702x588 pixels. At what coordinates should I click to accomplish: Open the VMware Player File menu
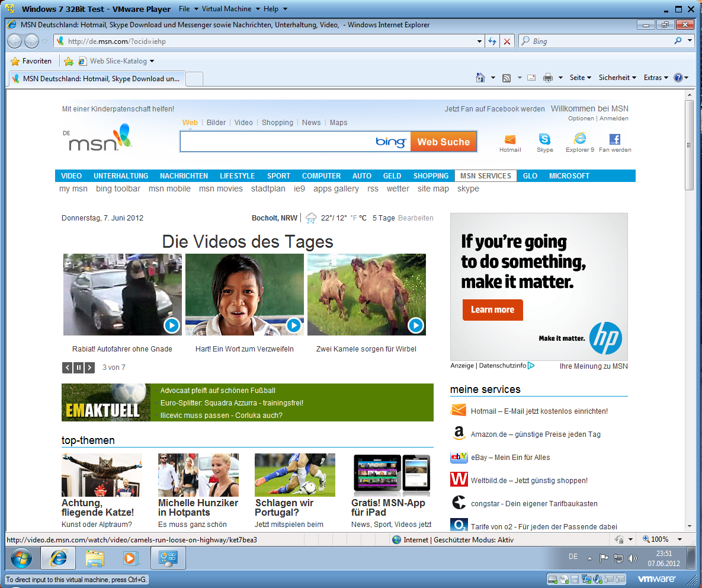click(x=188, y=9)
